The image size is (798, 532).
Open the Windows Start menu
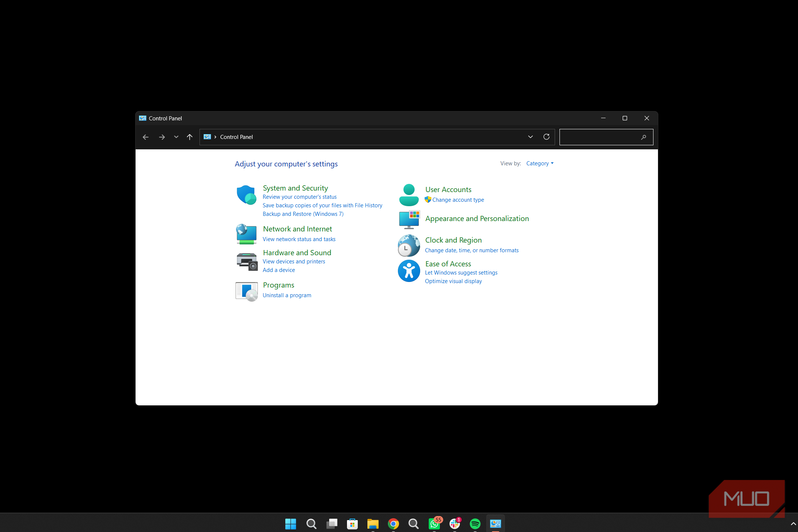[x=291, y=524]
